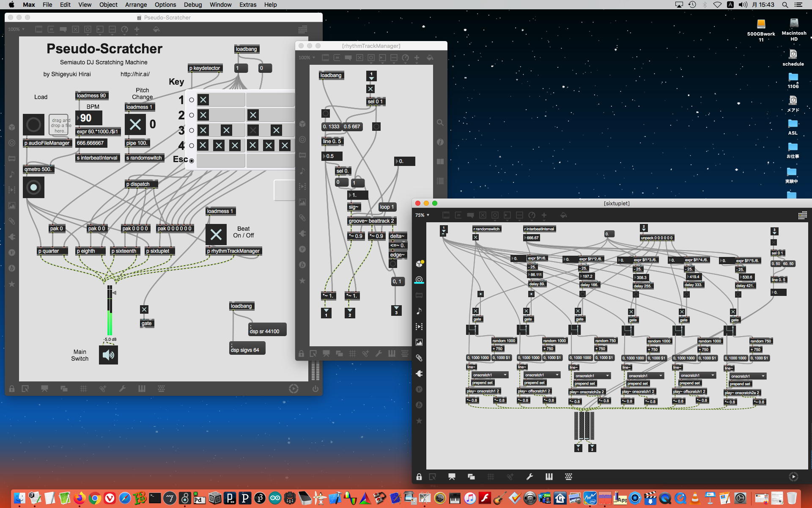Open mixer icon in sixtuplet bottom toolbar

pyautogui.click(x=549, y=477)
